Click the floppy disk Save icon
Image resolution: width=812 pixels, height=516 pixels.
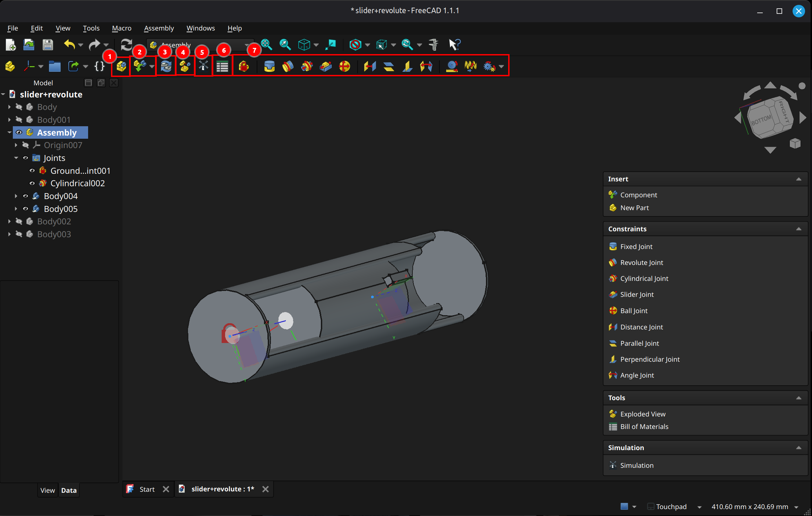tap(48, 44)
